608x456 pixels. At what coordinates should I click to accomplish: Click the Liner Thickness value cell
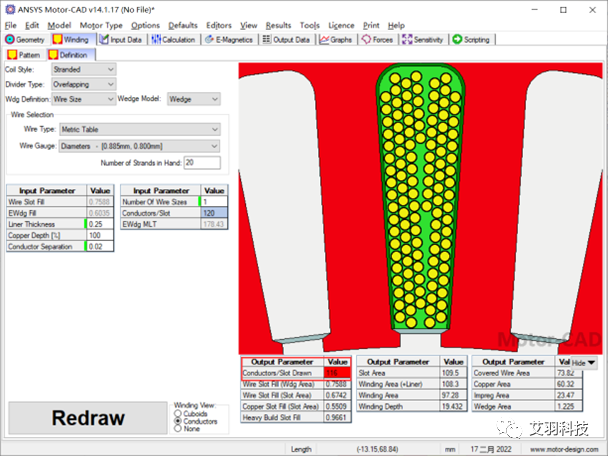(x=100, y=224)
